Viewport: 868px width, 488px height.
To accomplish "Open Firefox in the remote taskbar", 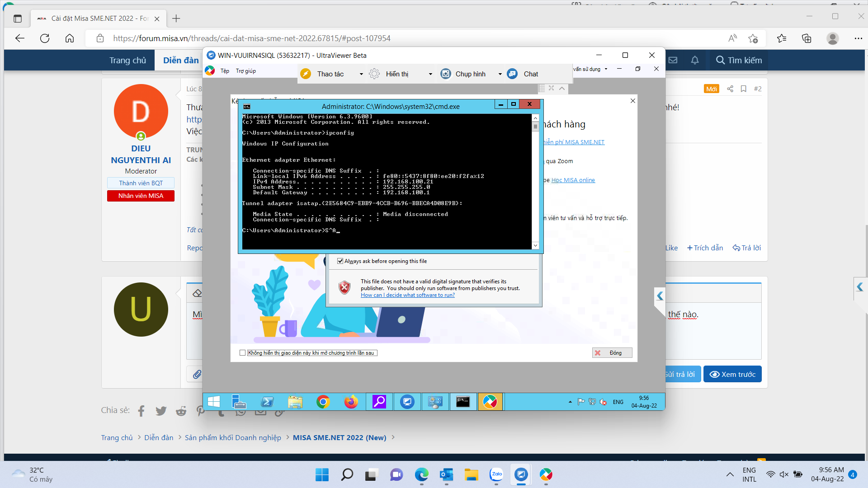I will [351, 402].
